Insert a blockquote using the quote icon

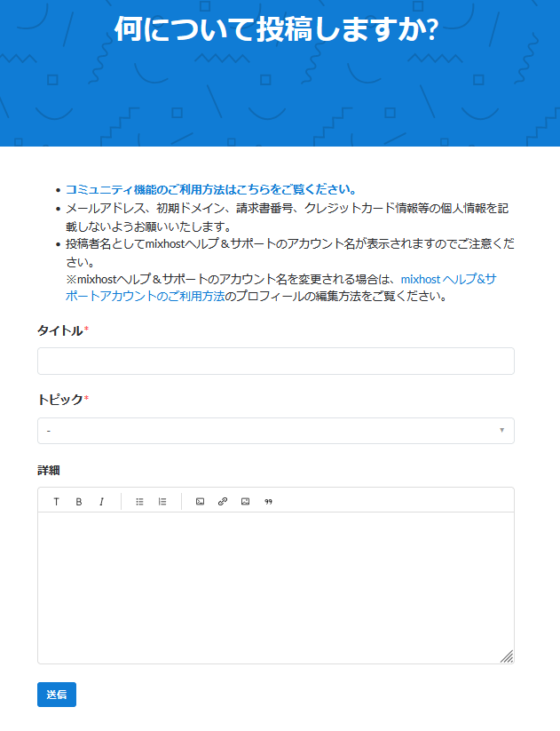click(268, 502)
